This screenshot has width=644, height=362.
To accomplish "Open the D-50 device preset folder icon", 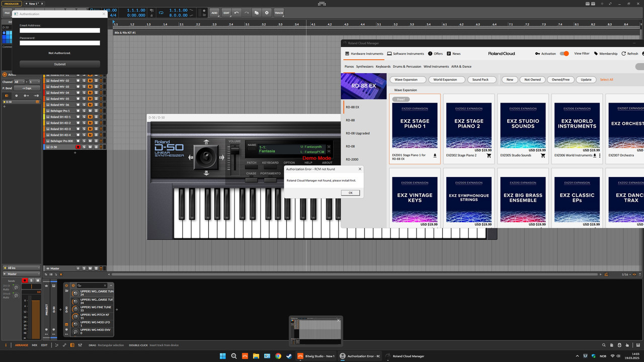I will (66, 291).
